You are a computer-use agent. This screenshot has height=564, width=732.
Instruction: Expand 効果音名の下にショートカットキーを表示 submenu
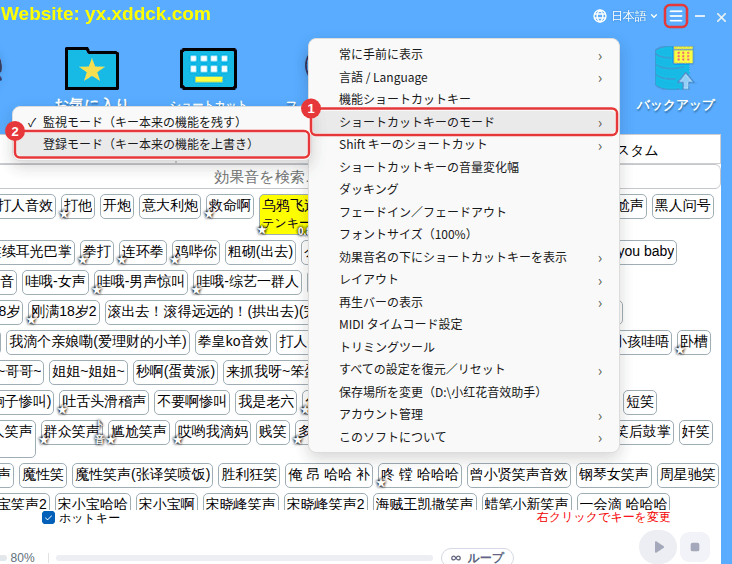[x=464, y=257]
